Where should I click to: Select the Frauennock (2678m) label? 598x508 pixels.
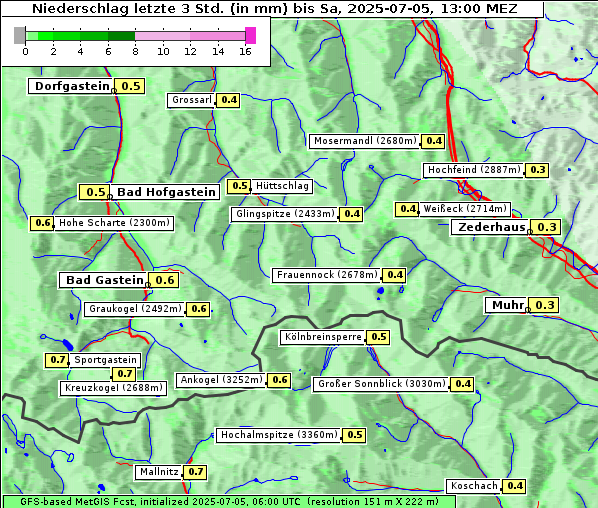(x=326, y=275)
